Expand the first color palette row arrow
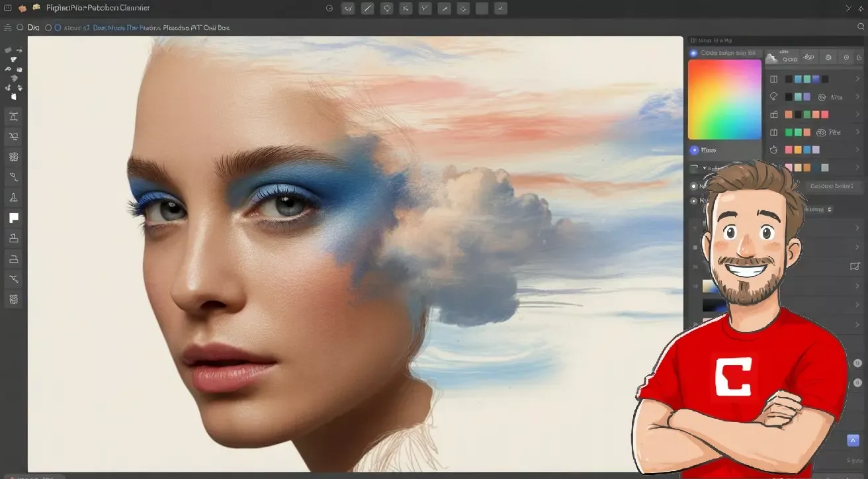 tap(857, 79)
